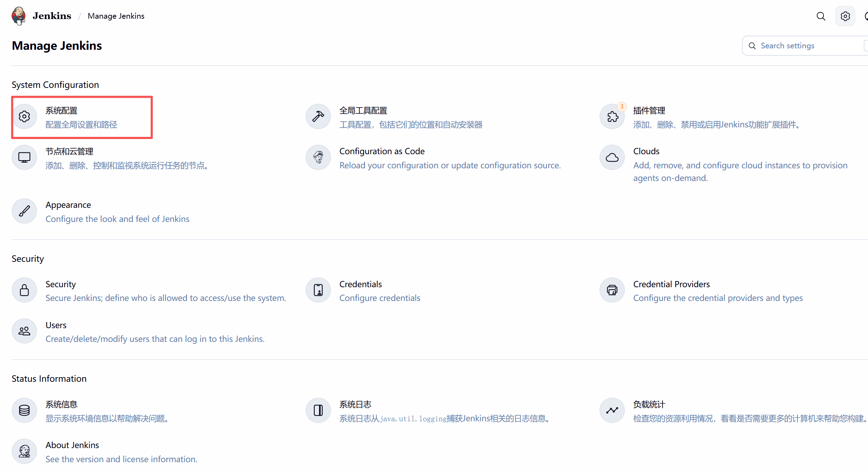
Task: Open 负载统计 title link
Action: pos(649,404)
